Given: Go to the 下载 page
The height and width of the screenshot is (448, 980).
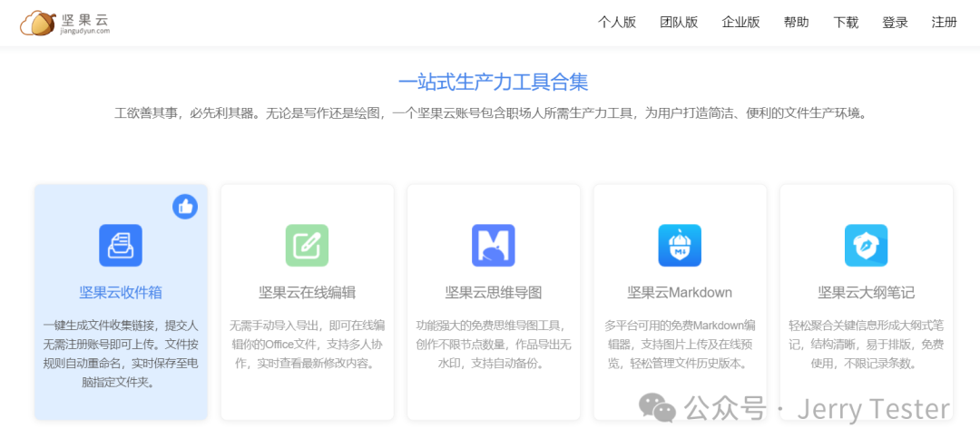Looking at the screenshot, I should pos(846,23).
